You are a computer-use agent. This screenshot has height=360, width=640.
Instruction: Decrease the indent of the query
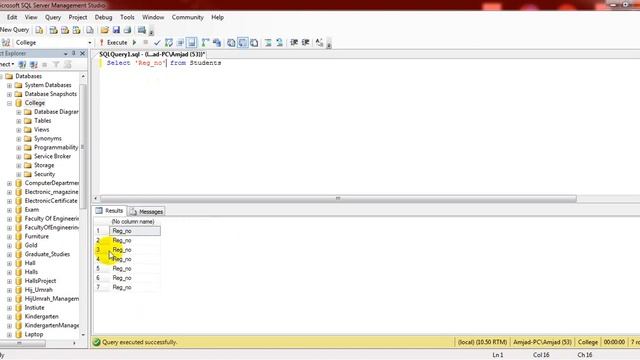294,42
